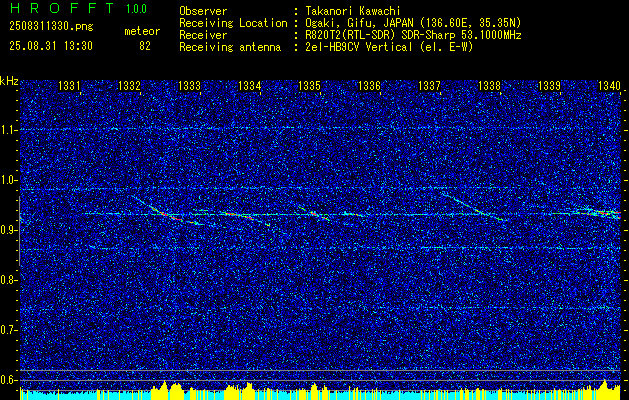This screenshot has width=629, height=400.
Task: Click the 1335 time marker
Action: (x=309, y=85)
